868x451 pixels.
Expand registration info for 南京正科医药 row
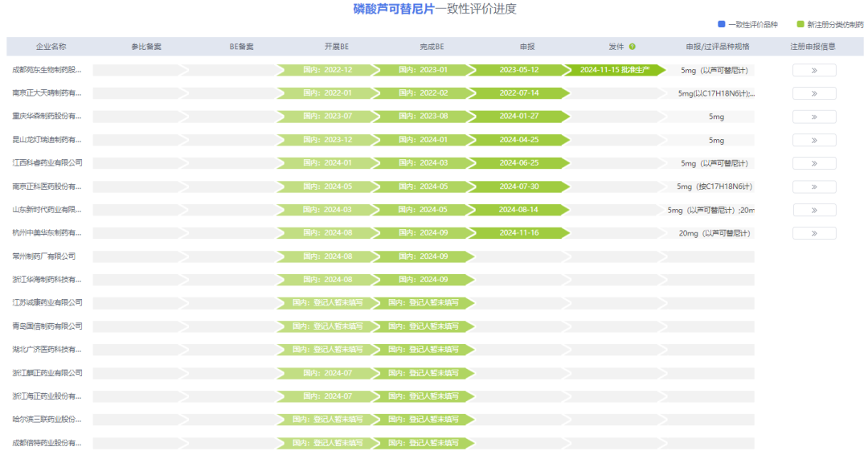pyautogui.click(x=813, y=187)
